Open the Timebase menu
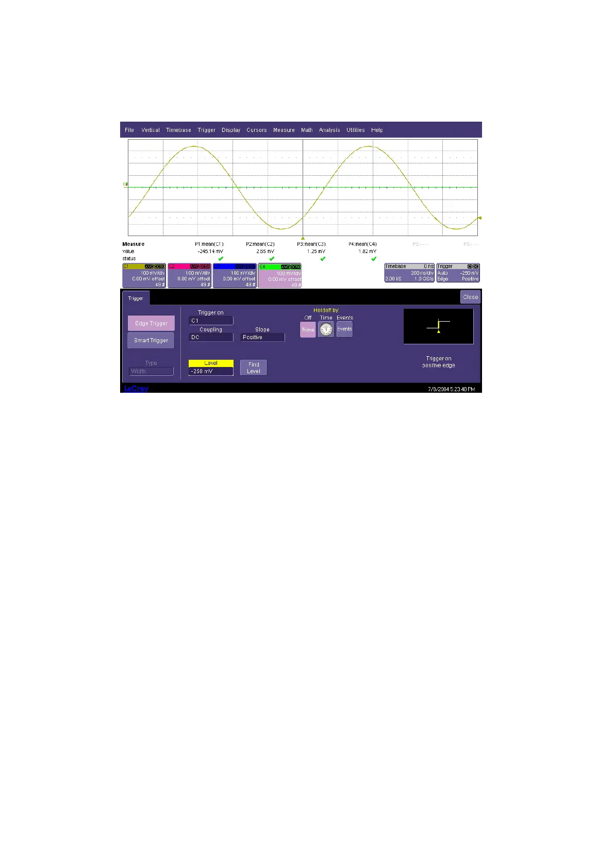Screen dimensions: 614x868 [x=178, y=130]
